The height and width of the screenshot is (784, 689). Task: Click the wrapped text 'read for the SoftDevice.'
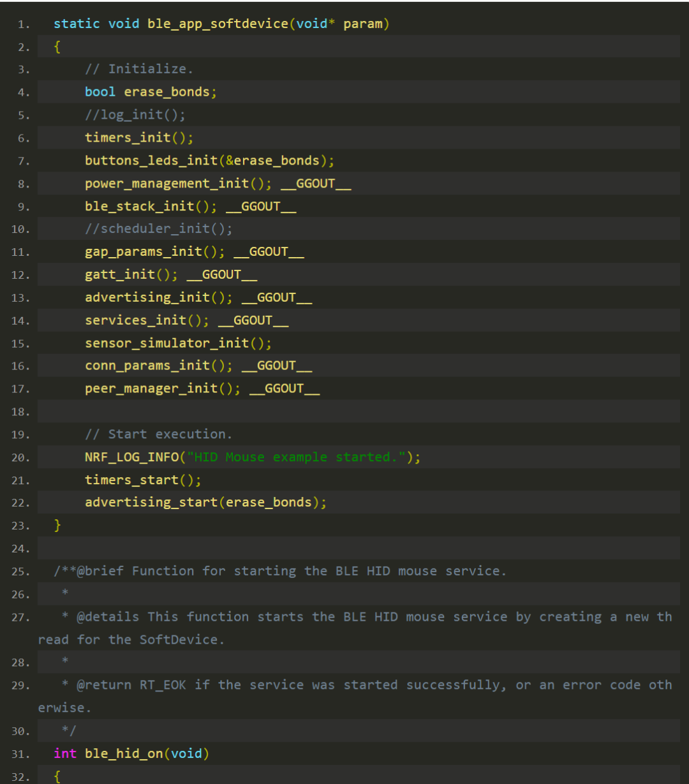[x=131, y=640]
